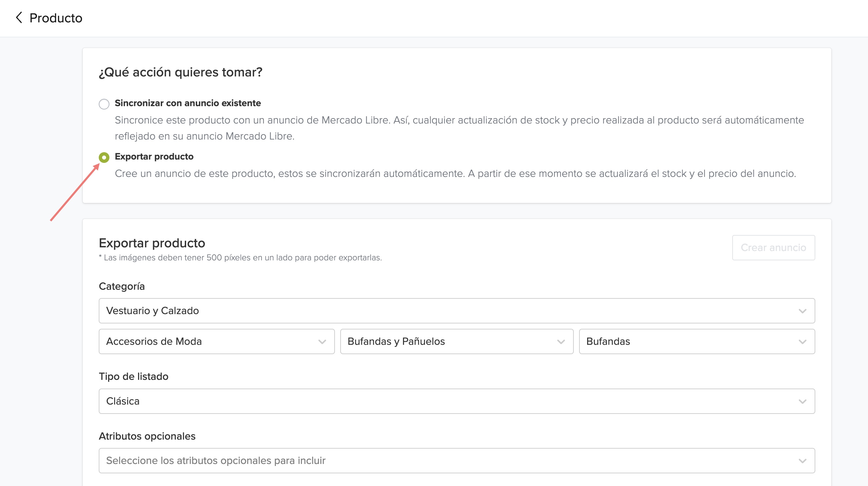Expand the Bufandas y Pañuelos dropdown

[456, 341]
